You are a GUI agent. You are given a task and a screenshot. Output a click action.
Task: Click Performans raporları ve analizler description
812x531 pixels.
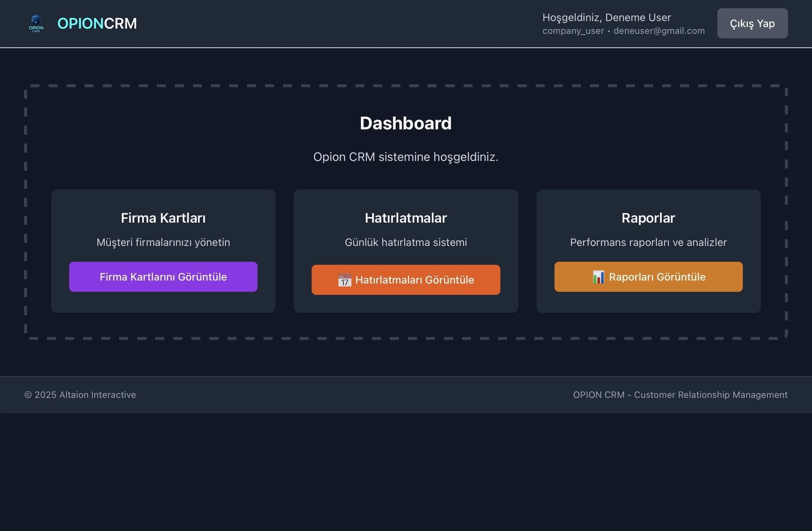[x=648, y=242]
